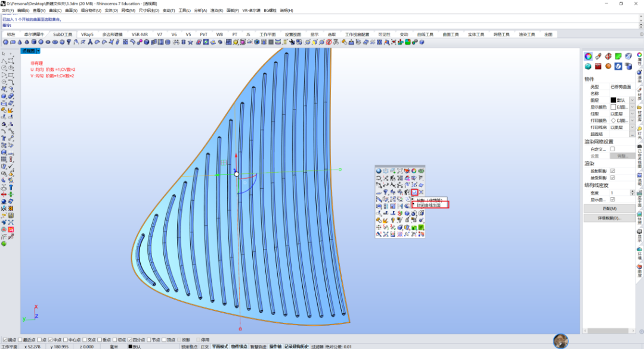Click the red-highlighted icon in floating palette
The width and height of the screenshot is (644, 349).
point(414,192)
